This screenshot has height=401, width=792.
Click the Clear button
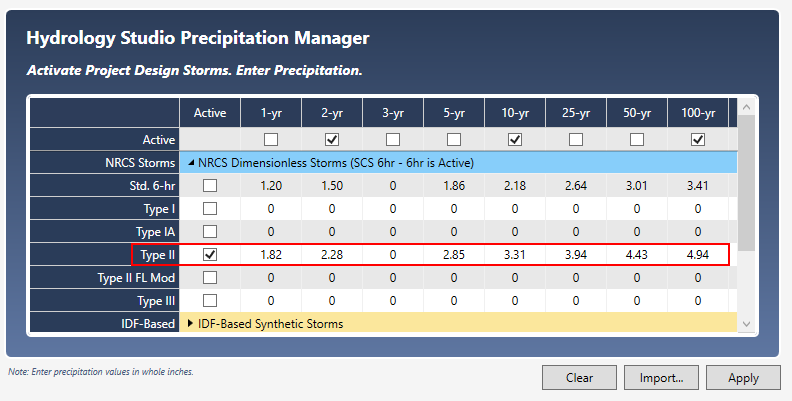[x=579, y=378]
